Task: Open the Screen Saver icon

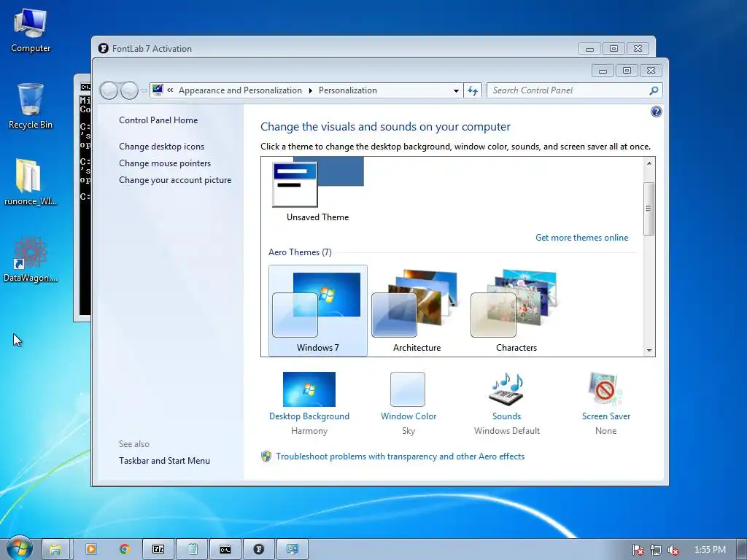Action: point(605,389)
